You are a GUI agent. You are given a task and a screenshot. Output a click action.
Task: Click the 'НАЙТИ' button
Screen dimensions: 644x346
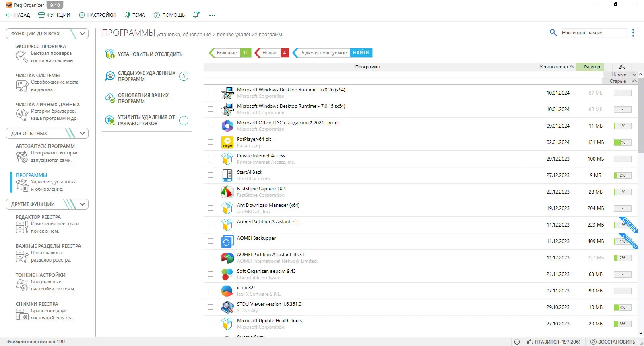coord(361,53)
